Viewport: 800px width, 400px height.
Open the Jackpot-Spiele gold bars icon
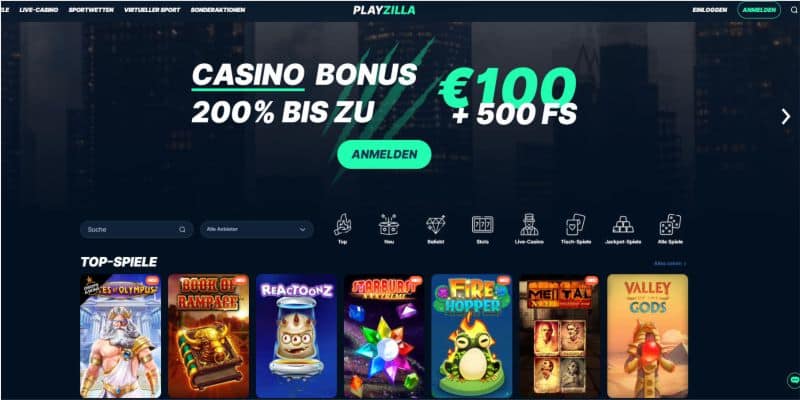pyautogui.click(x=622, y=224)
